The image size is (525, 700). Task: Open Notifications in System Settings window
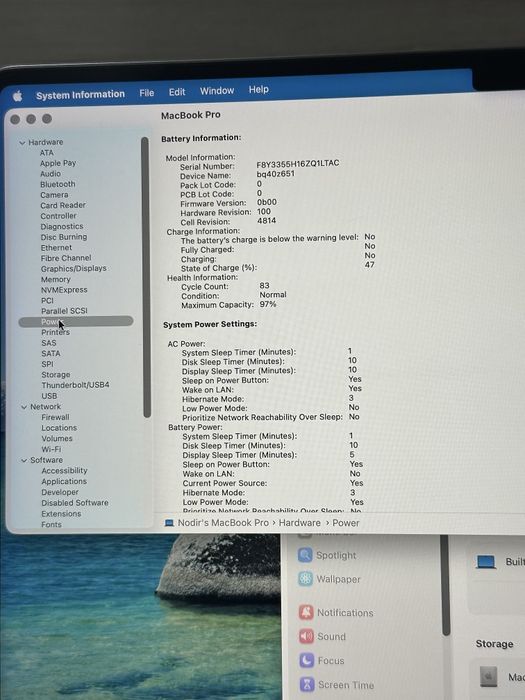(336, 613)
